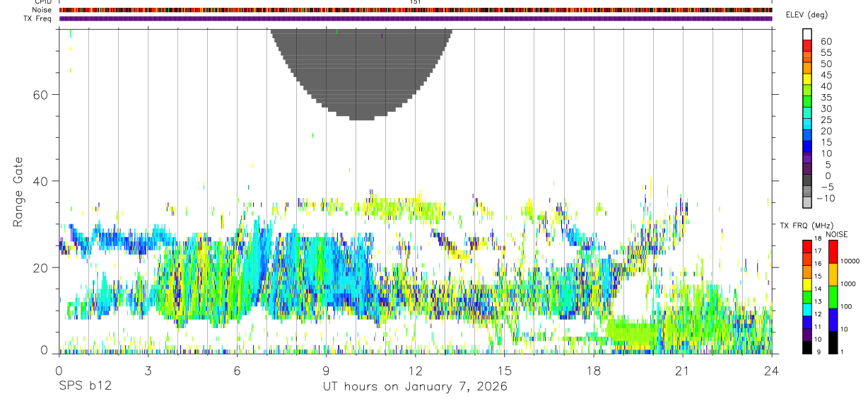This screenshot has width=868, height=401.
Task: Select the 50 label on the ELEV color bar
Action: pos(826,64)
